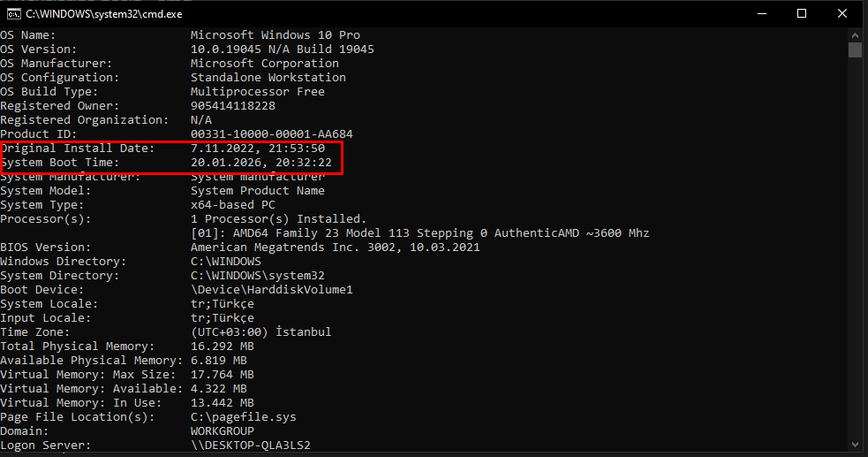Click the Page File Location C:\pagefile.sys text
The image size is (868, 457).
[243, 416]
